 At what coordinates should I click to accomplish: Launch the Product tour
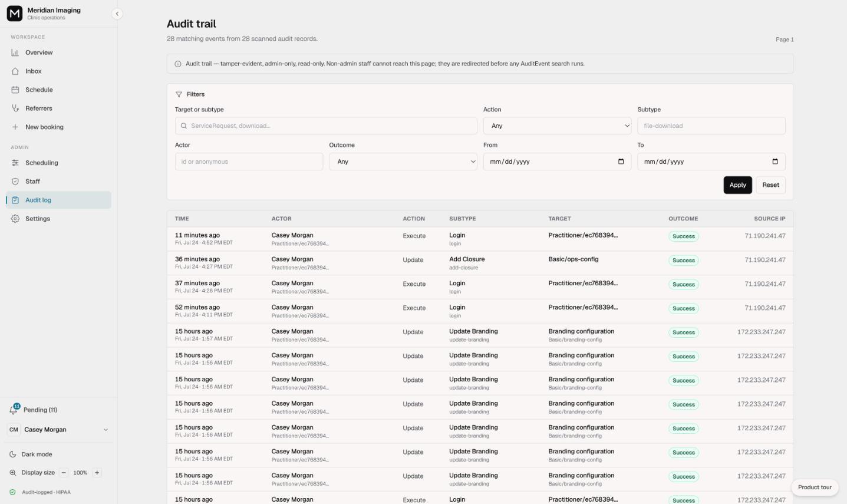click(815, 487)
